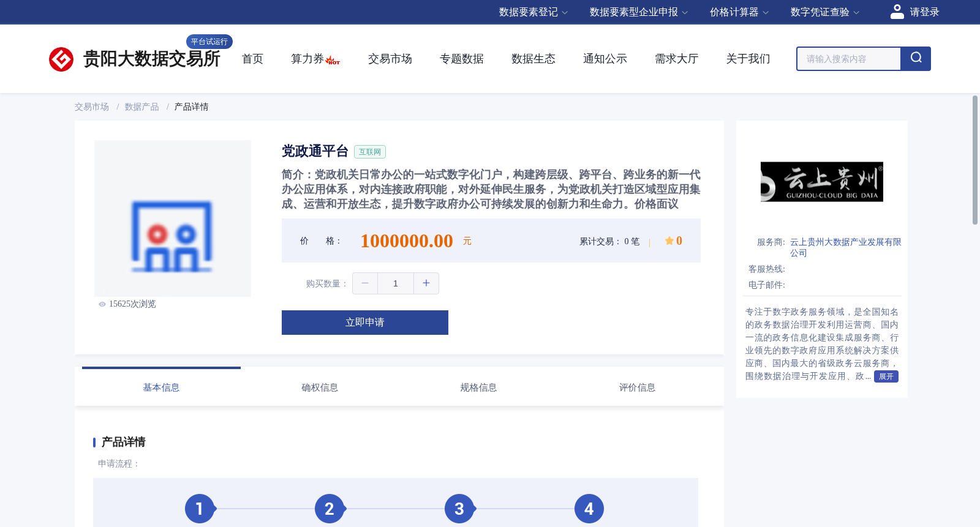Open 关于我们 navigation item
The image size is (980, 527).
pos(748,59)
